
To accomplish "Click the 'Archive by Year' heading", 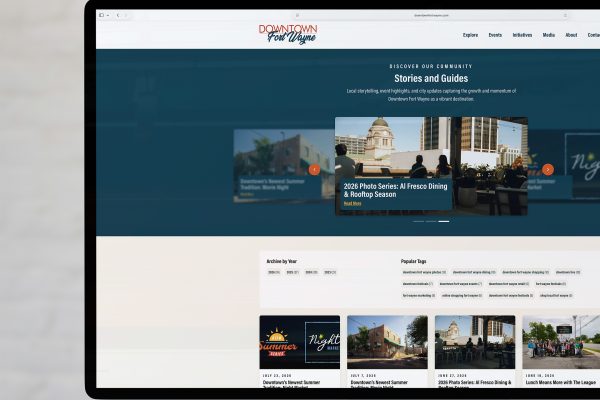I will (282, 261).
